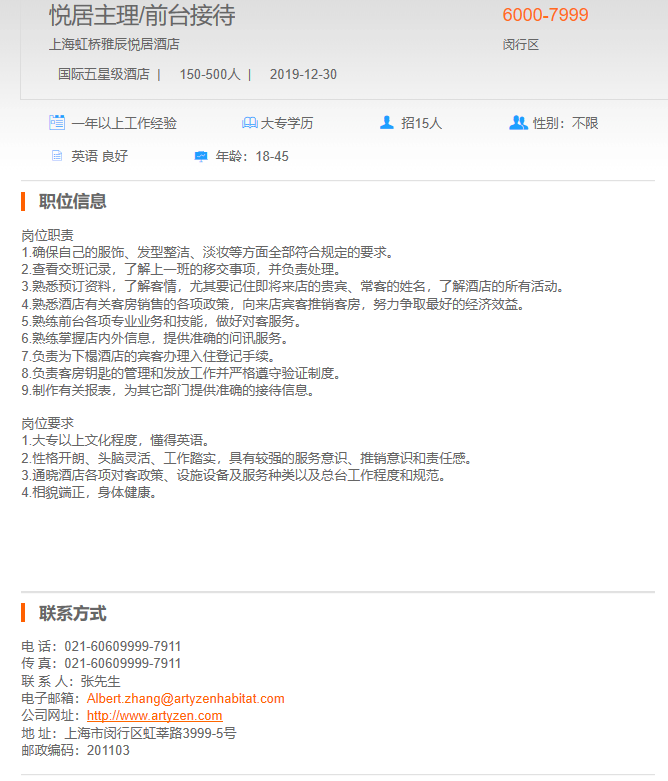Click the 联系方式 section heading
The width and height of the screenshot is (668, 781).
click(73, 614)
